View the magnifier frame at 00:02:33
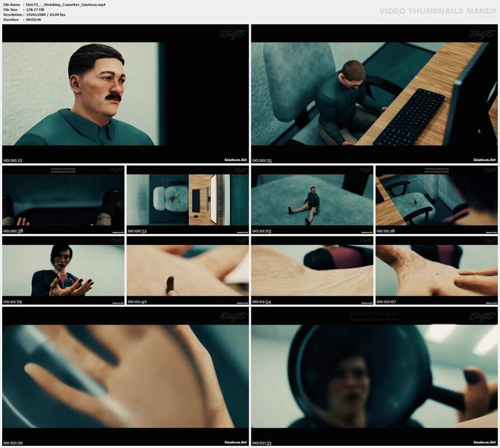 point(375,376)
